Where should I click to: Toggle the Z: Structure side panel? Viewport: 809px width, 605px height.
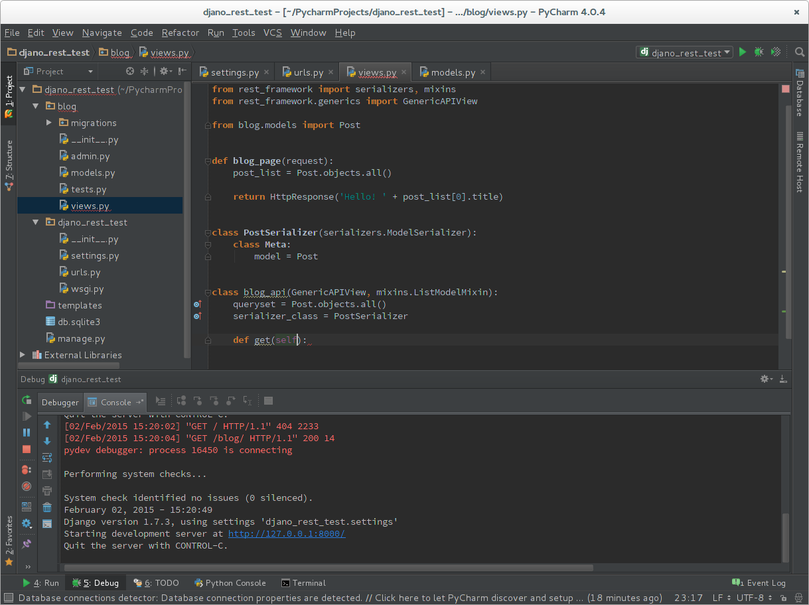click(9, 165)
